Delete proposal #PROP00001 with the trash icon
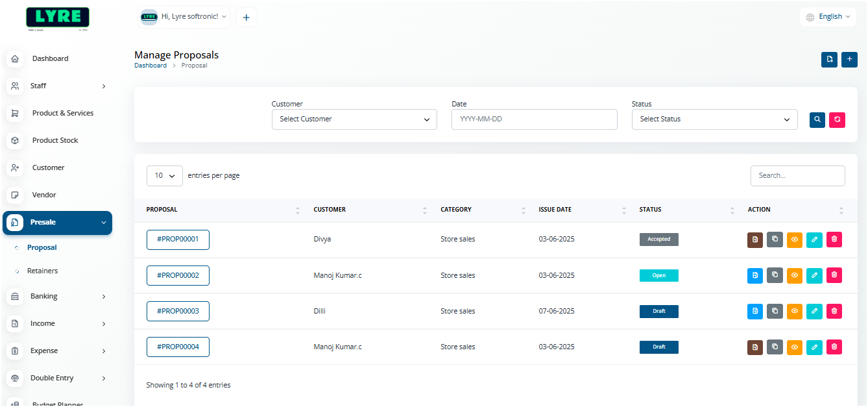Screen dimensions: 868x407 834,240
